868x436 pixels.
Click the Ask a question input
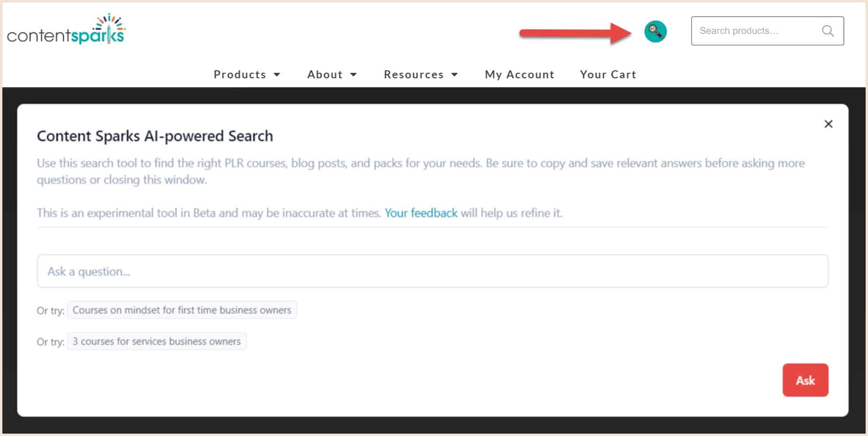(x=432, y=271)
